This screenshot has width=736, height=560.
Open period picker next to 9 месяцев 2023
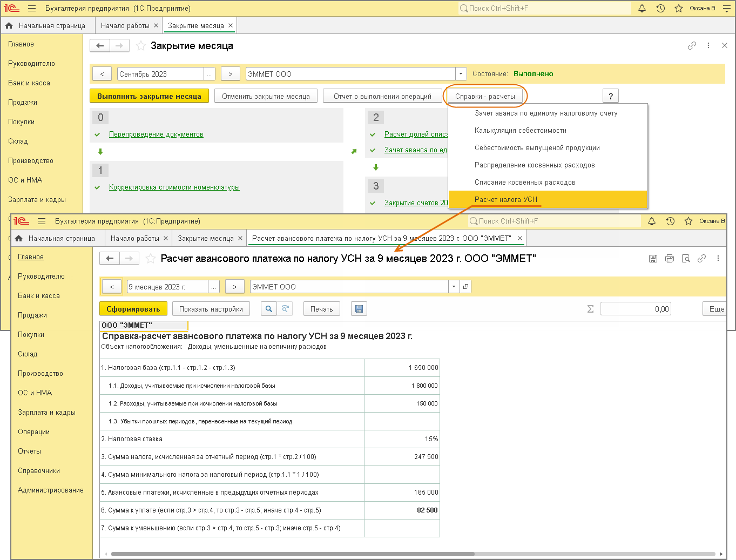(214, 287)
